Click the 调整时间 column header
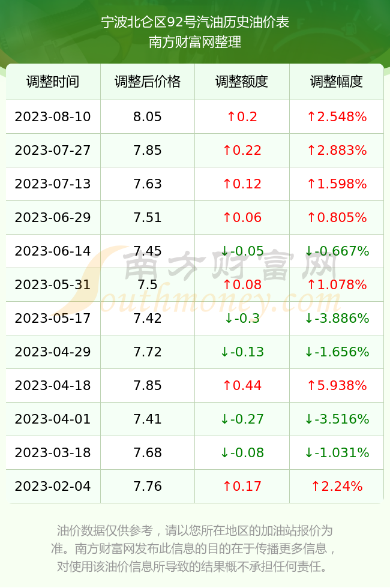This screenshot has width=390, height=588. 53,82
